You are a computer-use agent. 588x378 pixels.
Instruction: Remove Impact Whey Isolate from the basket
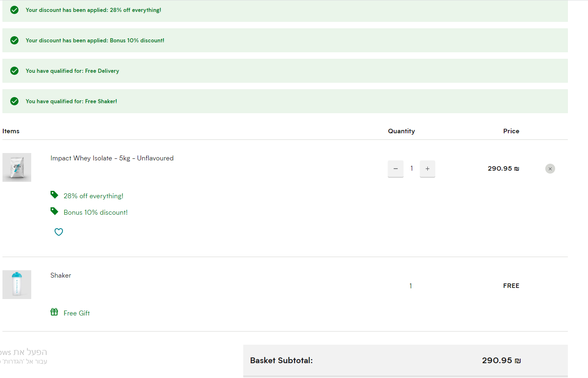click(550, 169)
